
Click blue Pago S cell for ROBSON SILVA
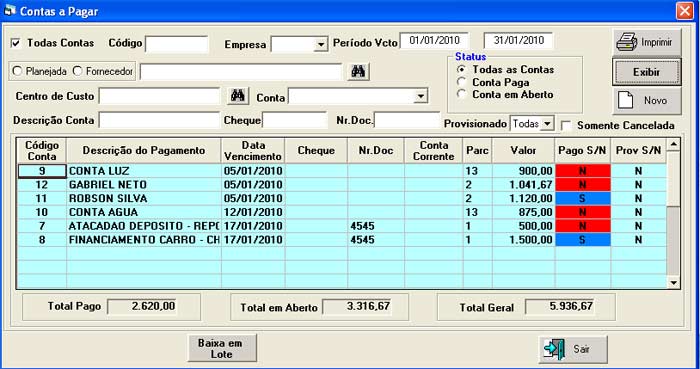583,199
